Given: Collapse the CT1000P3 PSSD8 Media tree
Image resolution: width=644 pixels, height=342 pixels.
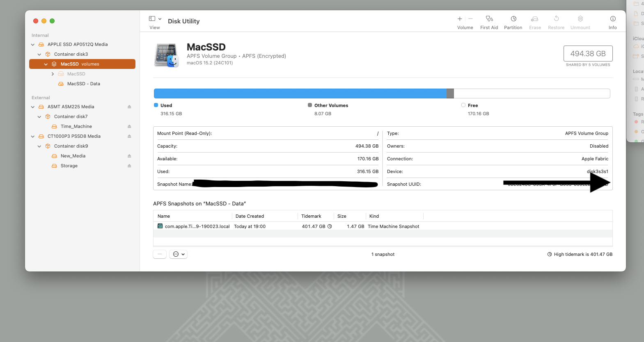Looking at the screenshot, I should coord(33,136).
